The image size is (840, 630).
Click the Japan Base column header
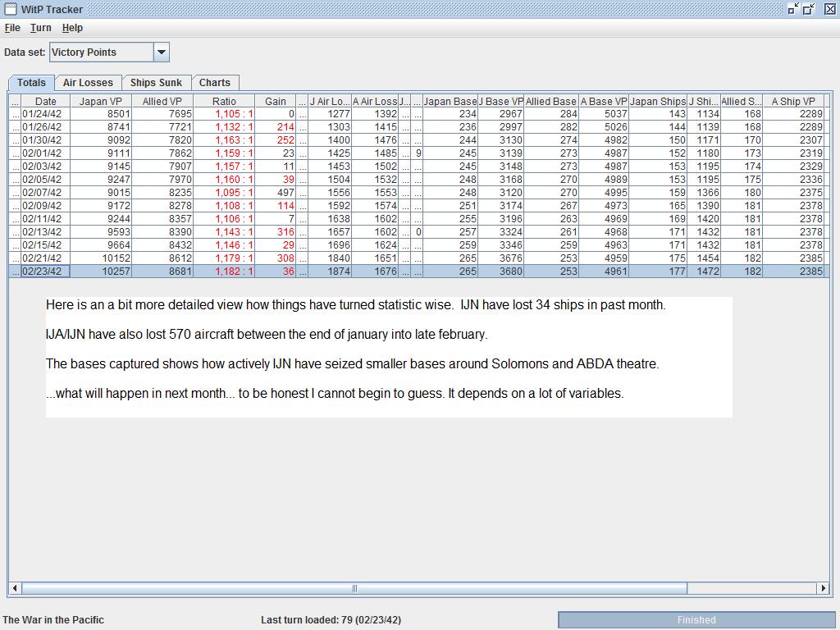[450, 101]
